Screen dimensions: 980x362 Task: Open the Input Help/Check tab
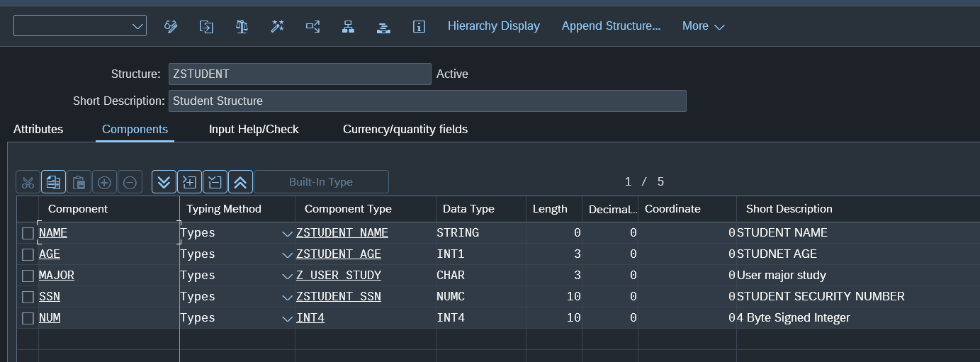pyautogui.click(x=254, y=129)
